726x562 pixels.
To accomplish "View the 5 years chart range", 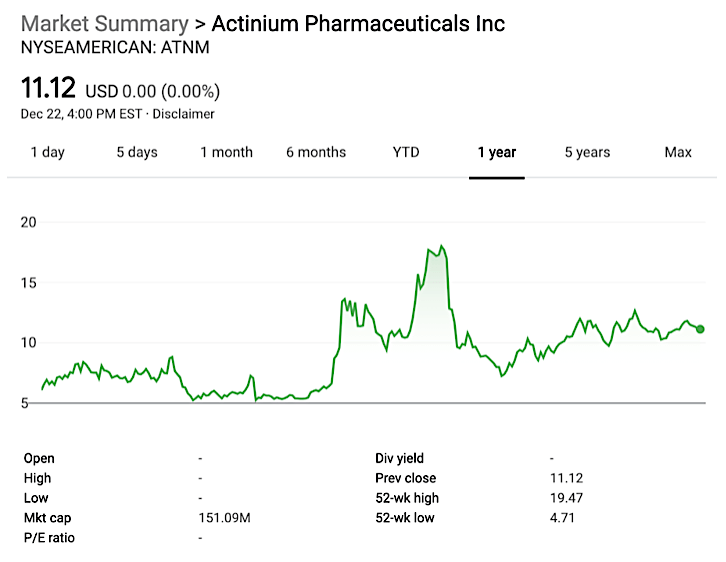I will [587, 152].
